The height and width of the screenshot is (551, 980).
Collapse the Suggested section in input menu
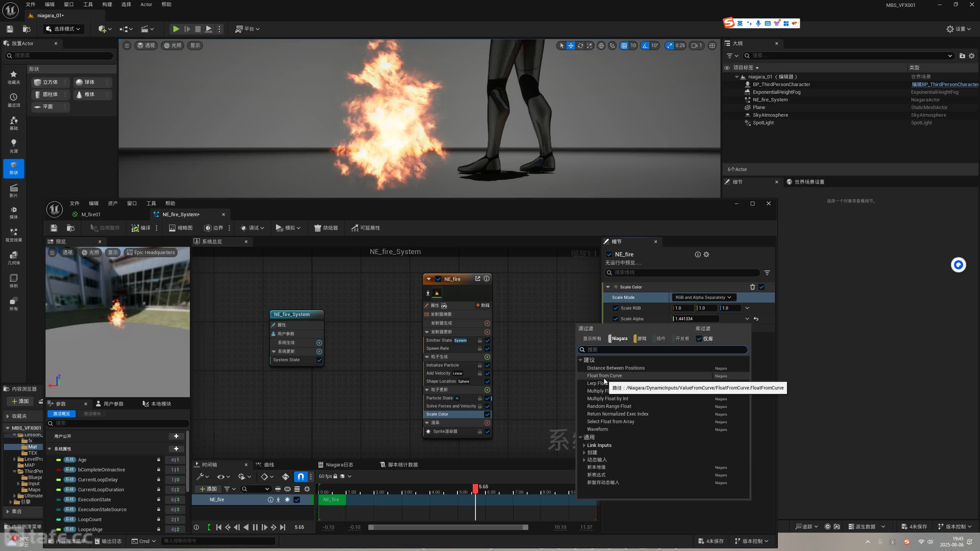[x=580, y=360]
